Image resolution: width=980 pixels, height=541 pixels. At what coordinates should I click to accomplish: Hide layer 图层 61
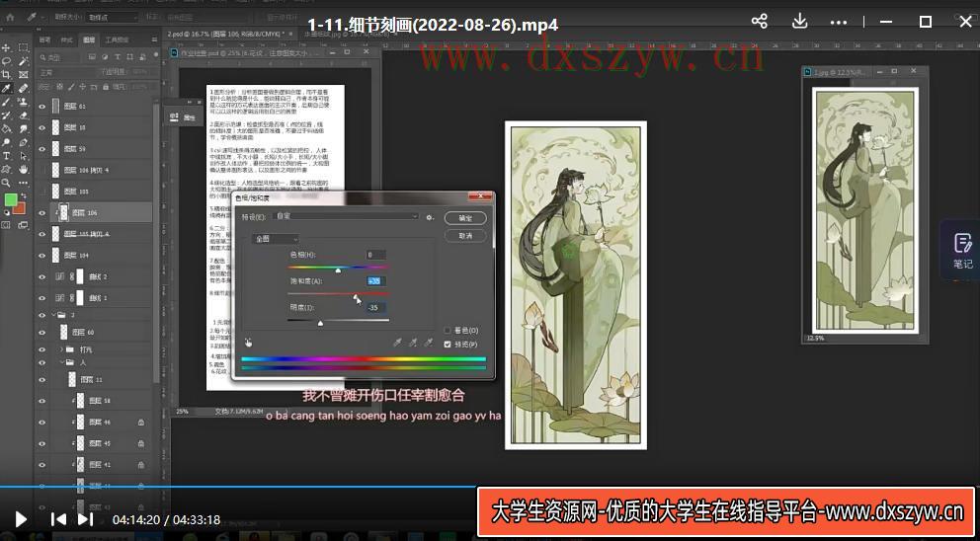click(x=41, y=107)
